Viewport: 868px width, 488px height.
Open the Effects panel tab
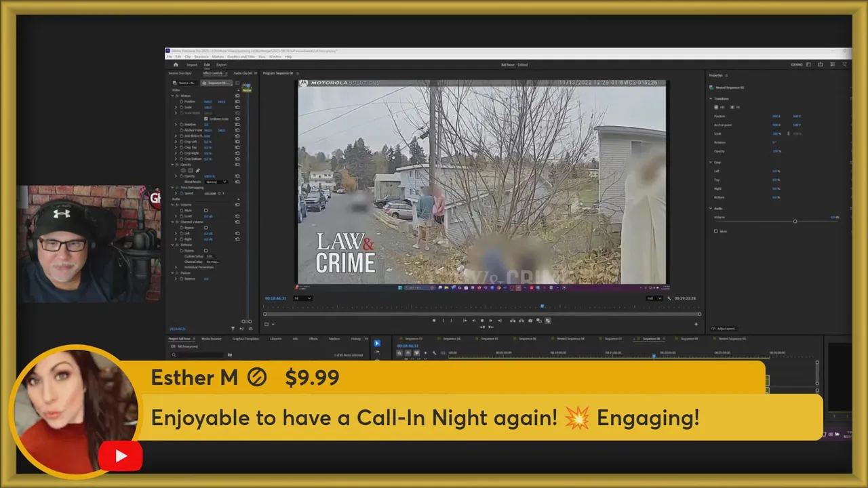click(x=313, y=338)
